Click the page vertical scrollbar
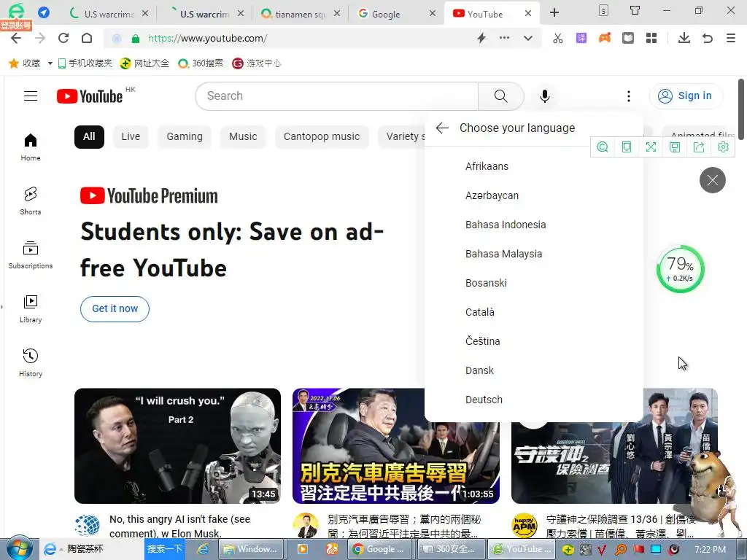747x560 pixels. pos(741,109)
